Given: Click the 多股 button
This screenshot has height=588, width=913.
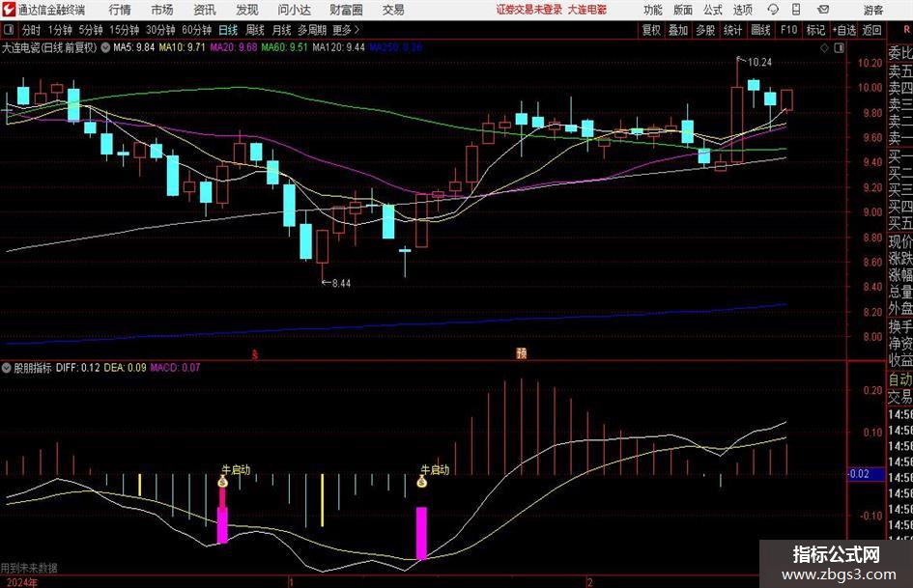Looking at the screenshot, I should pos(705,30).
